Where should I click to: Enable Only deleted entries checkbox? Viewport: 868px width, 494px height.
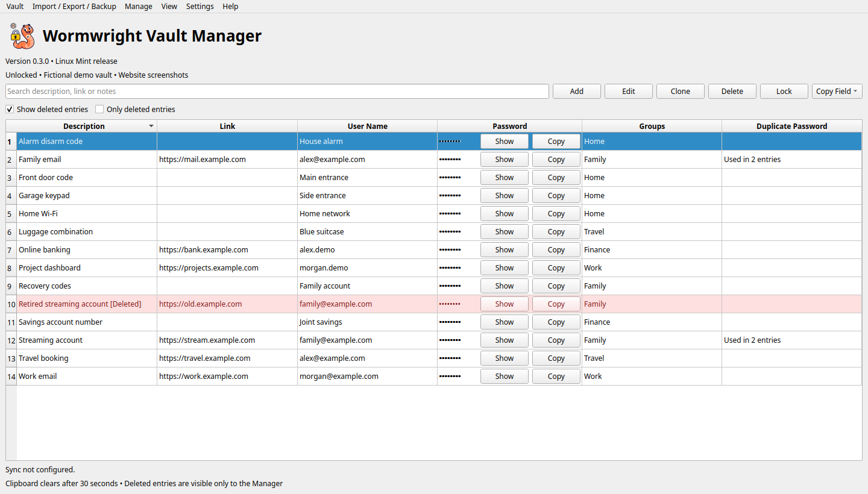(x=99, y=110)
